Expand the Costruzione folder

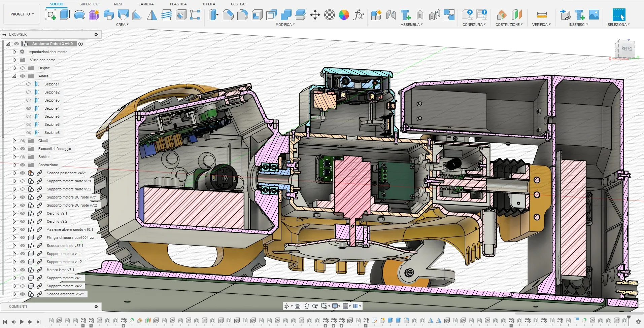click(14, 165)
